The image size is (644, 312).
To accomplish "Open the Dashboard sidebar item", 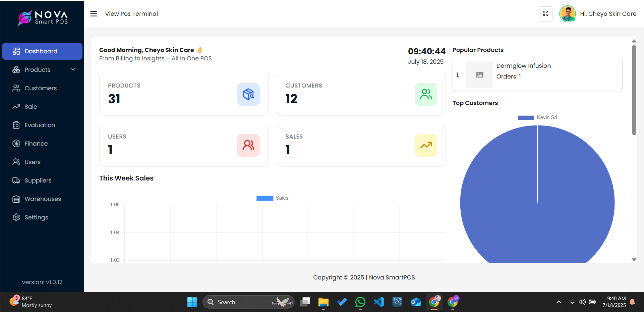I will (42, 51).
